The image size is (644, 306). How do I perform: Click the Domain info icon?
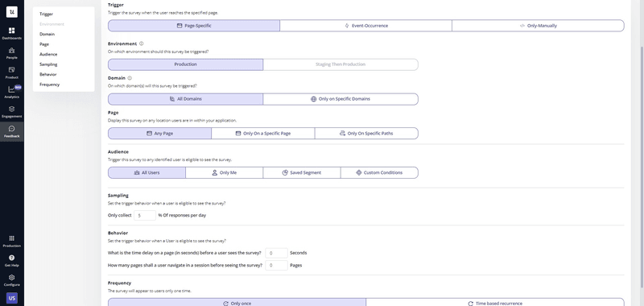click(130, 77)
